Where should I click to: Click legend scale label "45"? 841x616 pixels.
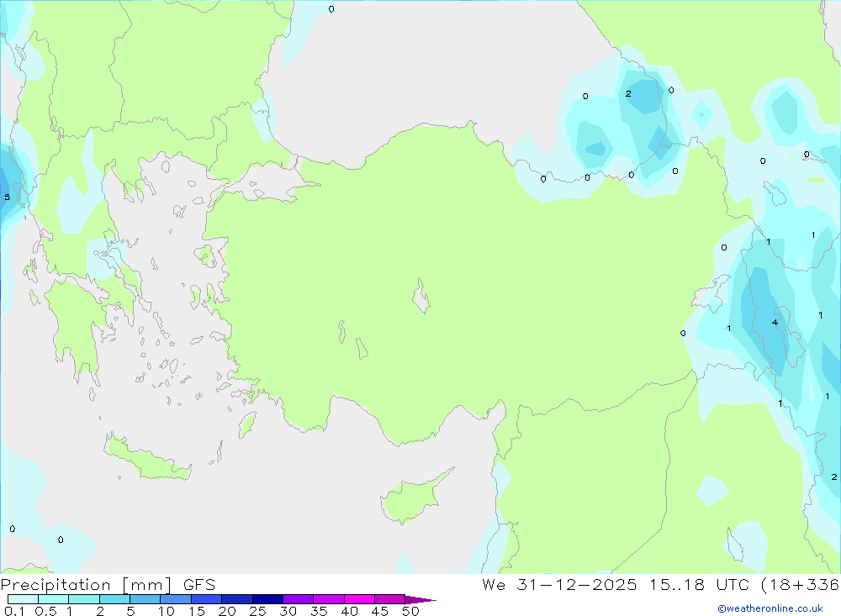[x=380, y=611]
